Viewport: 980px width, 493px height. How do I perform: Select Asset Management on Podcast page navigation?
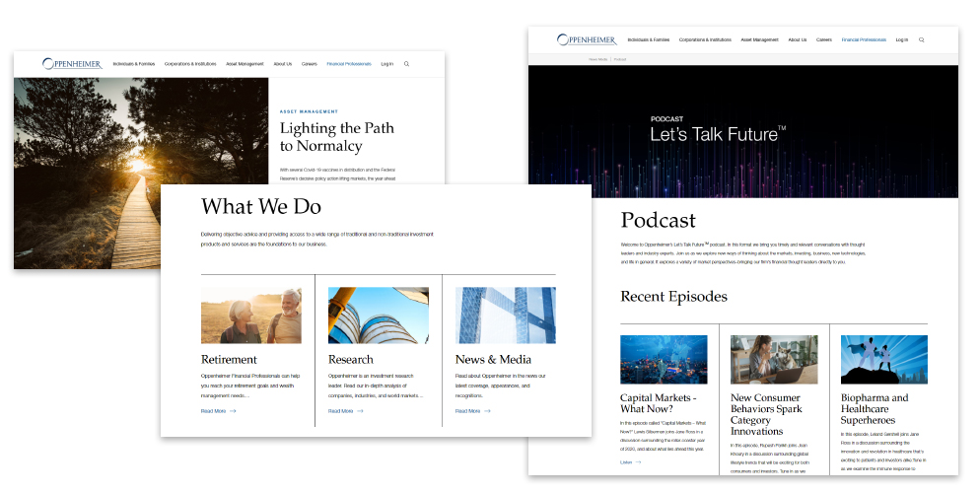pos(759,40)
